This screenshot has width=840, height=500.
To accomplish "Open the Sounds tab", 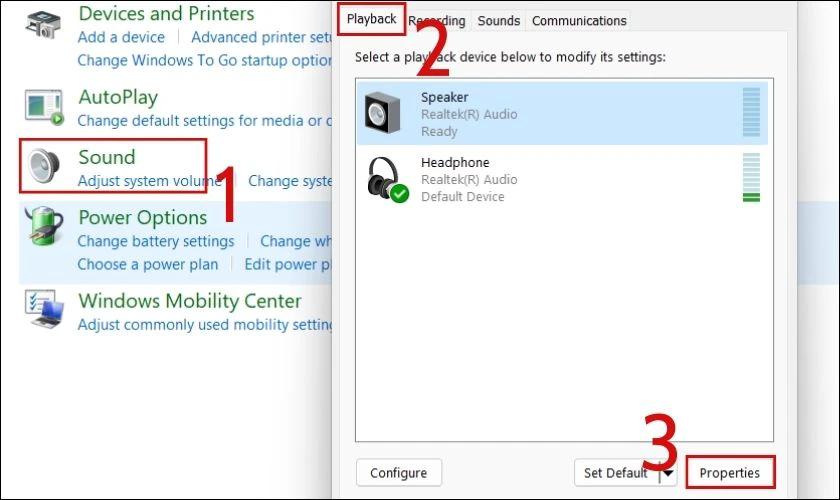I will pyautogui.click(x=498, y=21).
